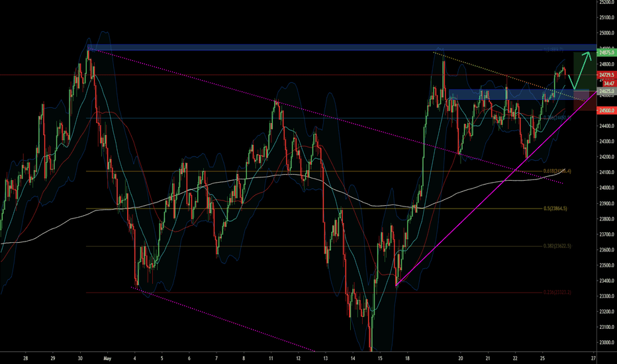Click the 23600.0 price axis label
Viewport: 617px width, 364px height.
click(607, 250)
